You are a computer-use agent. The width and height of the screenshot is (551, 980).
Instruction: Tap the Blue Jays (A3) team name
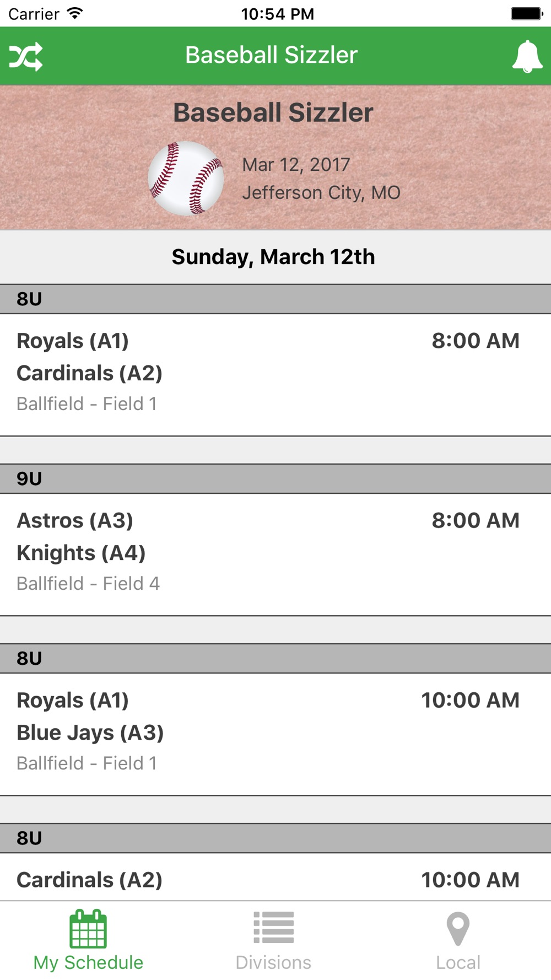[90, 733]
